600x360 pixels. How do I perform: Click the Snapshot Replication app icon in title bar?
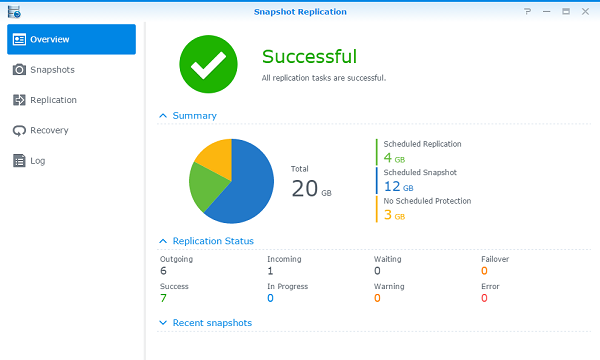coord(14,12)
